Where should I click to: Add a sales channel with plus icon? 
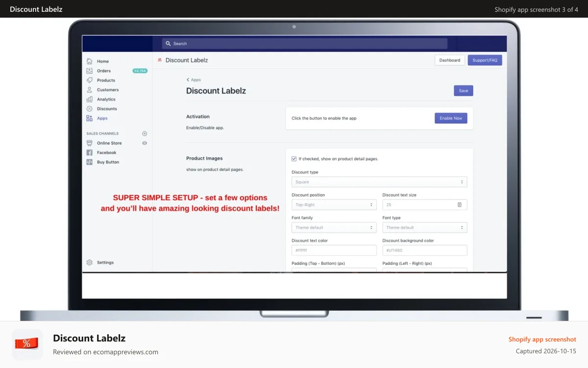point(145,133)
